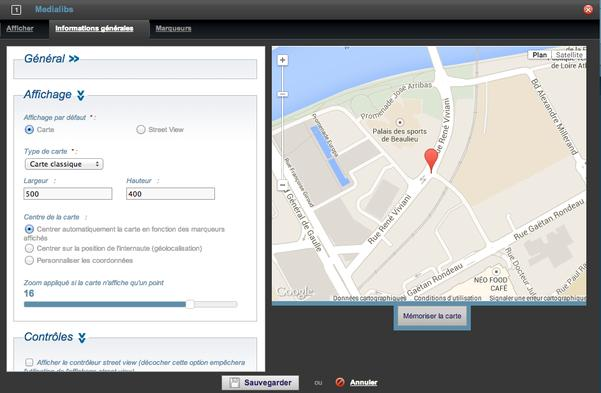
Task: Choose Centrer automatiquement la carte option
Action: pyautogui.click(x=29, y=229)
